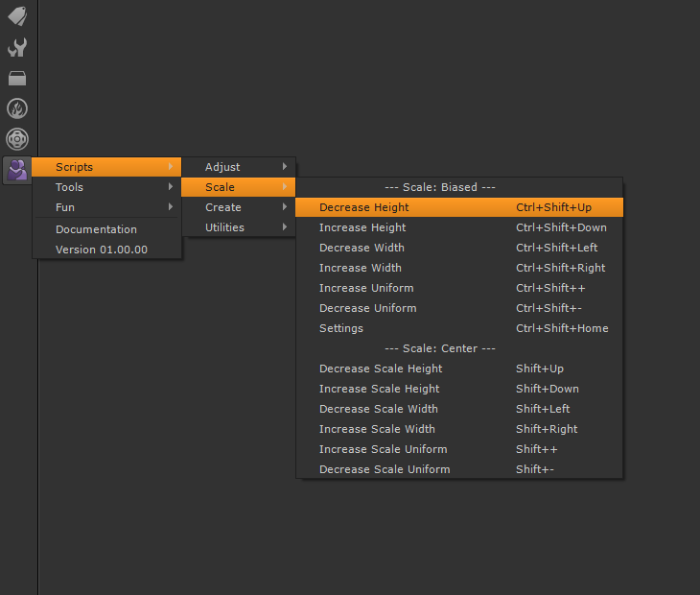Choose Decrease Height in Scale Biased
This screenshot has height=595, width=700.
click(x=459, y=207)
